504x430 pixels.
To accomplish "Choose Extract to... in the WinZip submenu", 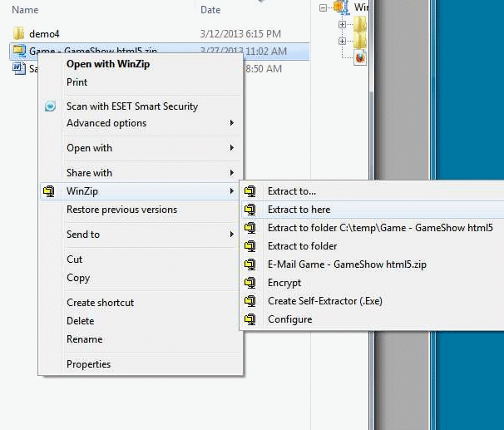I will tap(292, 191).
